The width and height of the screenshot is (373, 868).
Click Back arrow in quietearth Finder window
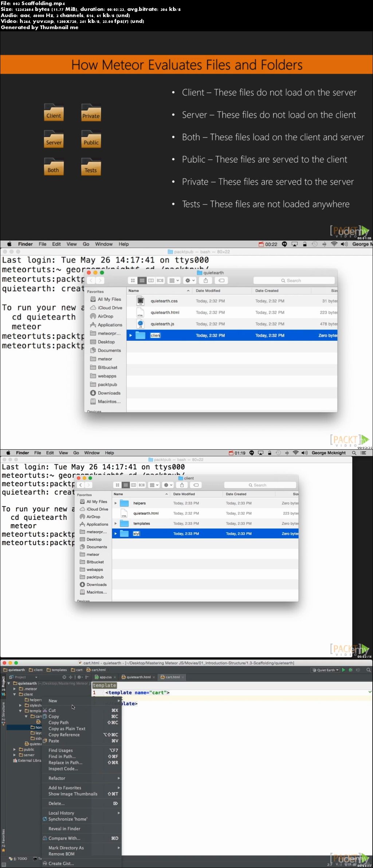91,280
